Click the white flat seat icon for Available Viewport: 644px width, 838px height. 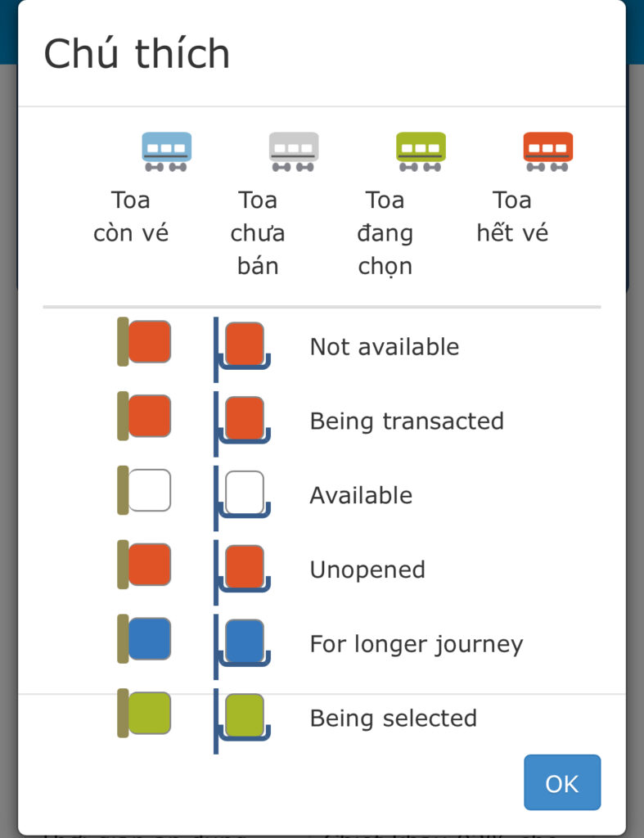tap(144, 490)
